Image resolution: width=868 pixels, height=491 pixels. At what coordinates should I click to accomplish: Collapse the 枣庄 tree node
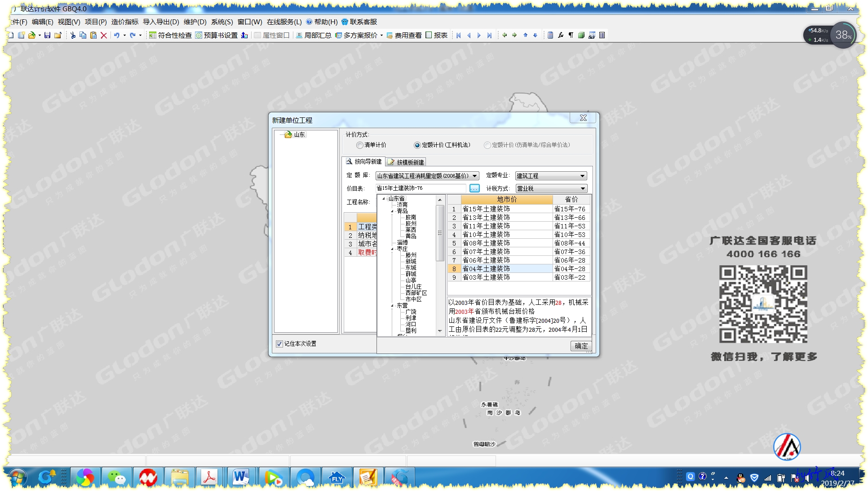[392, 249]
